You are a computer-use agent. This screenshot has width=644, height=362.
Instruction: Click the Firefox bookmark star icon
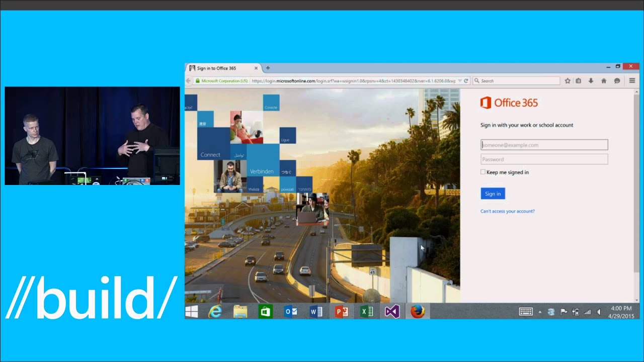pos(568,81)
